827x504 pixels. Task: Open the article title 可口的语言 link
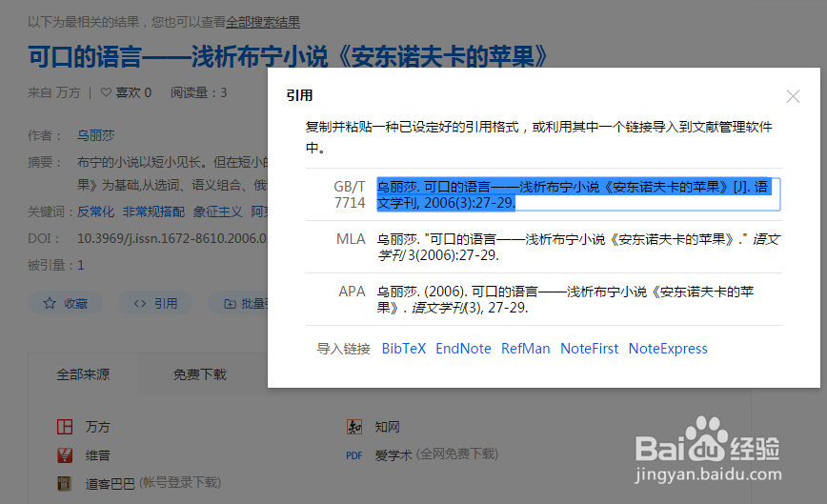click(288, 56)
